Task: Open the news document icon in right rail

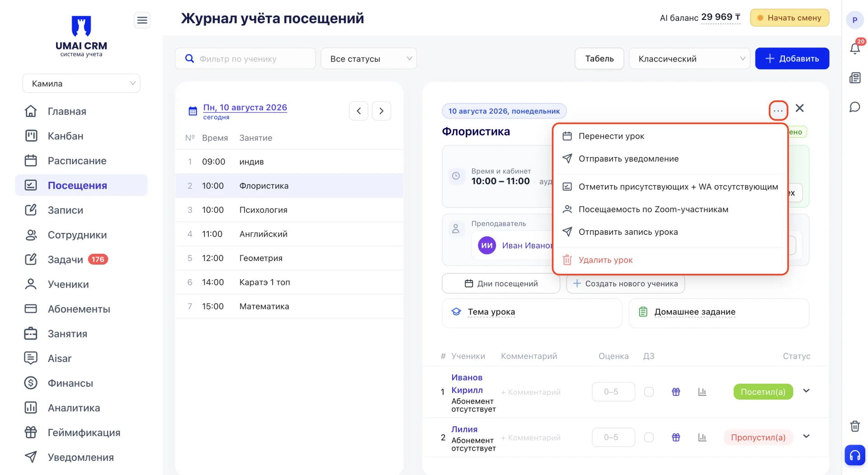Action: (854, 78)
